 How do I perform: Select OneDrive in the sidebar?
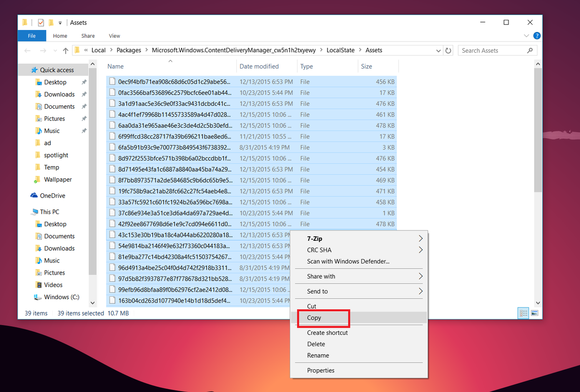click(x=53, y=195)
